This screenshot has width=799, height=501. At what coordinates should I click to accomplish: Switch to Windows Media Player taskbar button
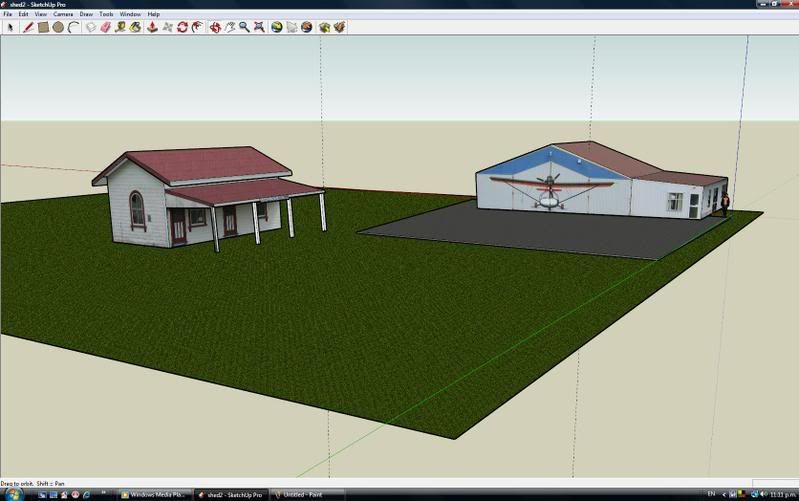[154, 494]
